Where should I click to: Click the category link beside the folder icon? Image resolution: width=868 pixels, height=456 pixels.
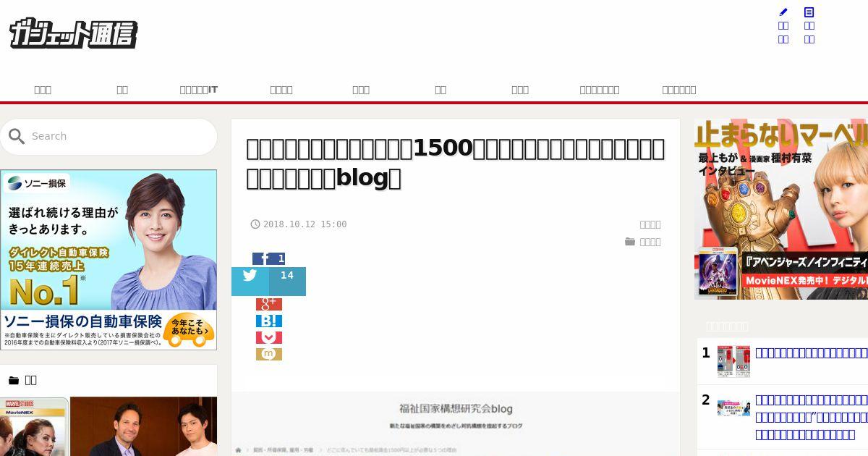click(650, 242)
